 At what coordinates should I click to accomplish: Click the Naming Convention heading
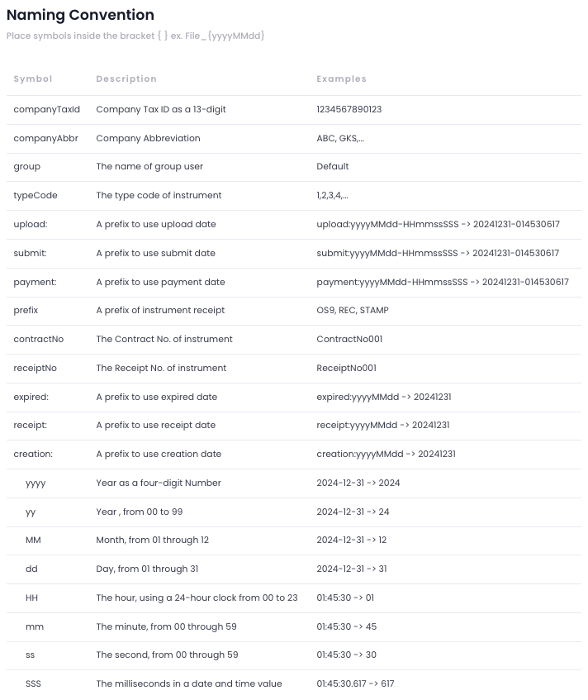coord(80,15)
